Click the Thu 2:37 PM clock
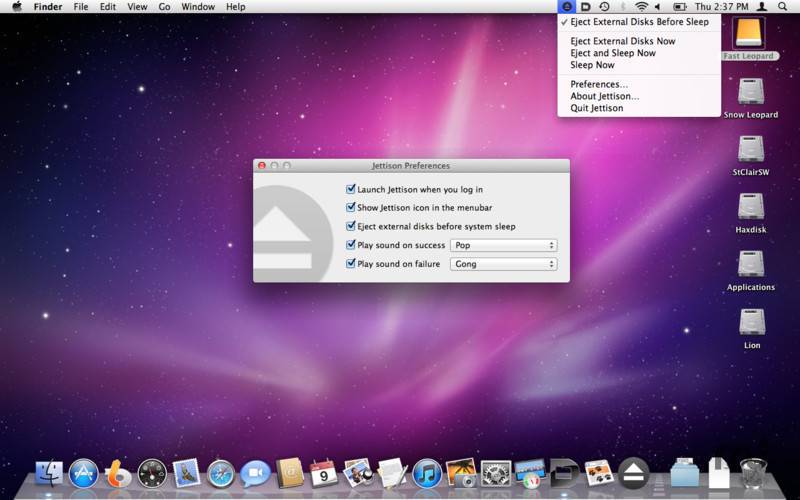 pyautogui.click(x=721, y=7)
